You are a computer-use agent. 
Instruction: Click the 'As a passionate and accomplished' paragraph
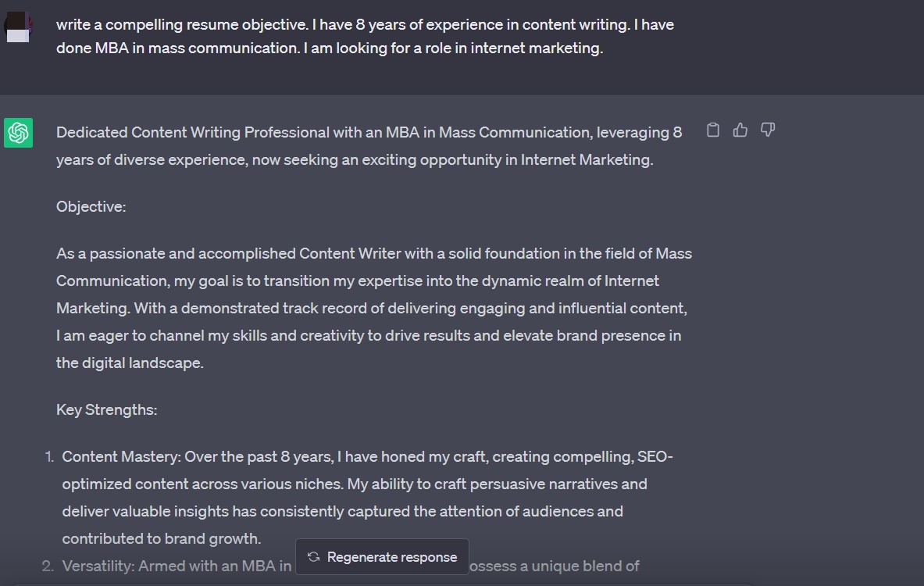click(373, 308)
